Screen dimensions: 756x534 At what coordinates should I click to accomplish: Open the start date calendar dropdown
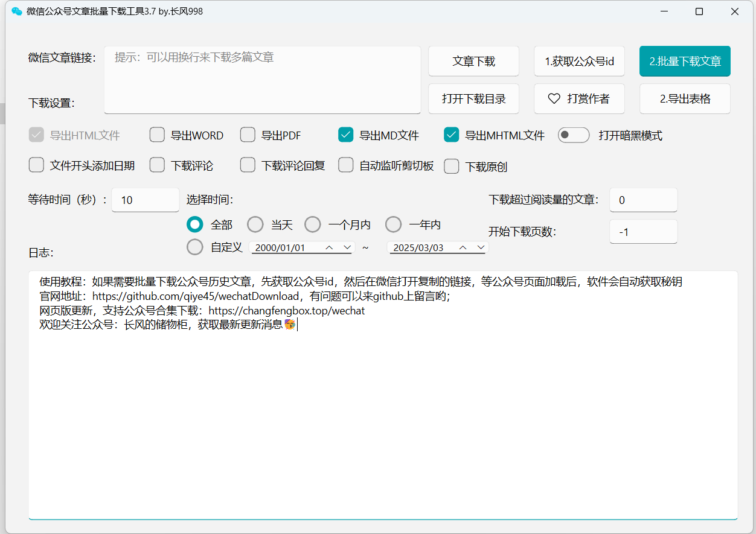347,247
